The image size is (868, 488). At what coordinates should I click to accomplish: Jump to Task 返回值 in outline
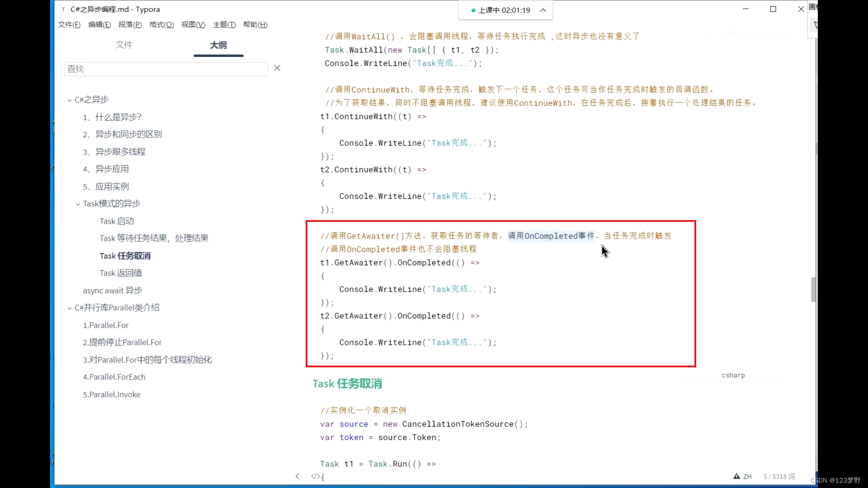click(121, 273)
